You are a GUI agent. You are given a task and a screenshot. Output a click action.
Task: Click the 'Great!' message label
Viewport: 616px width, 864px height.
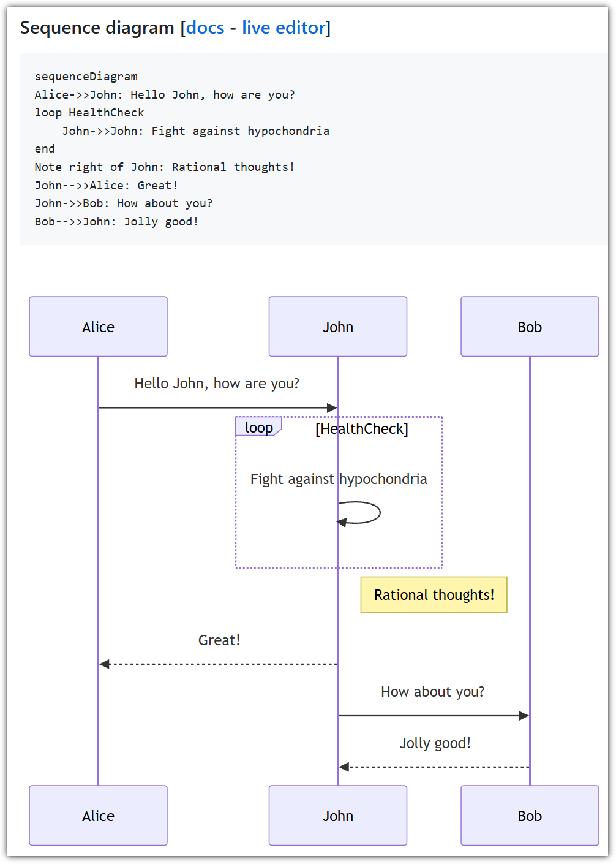tap(219, 640)
